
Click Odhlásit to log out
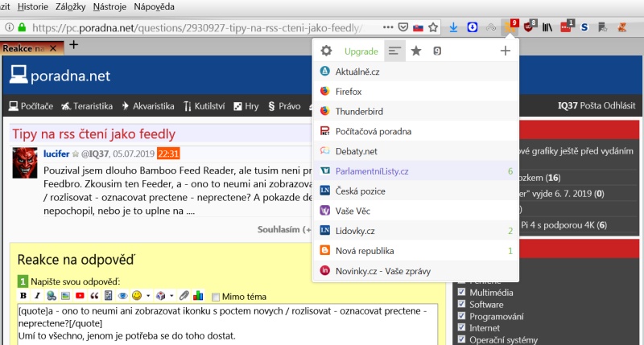(x=619, y=105)
